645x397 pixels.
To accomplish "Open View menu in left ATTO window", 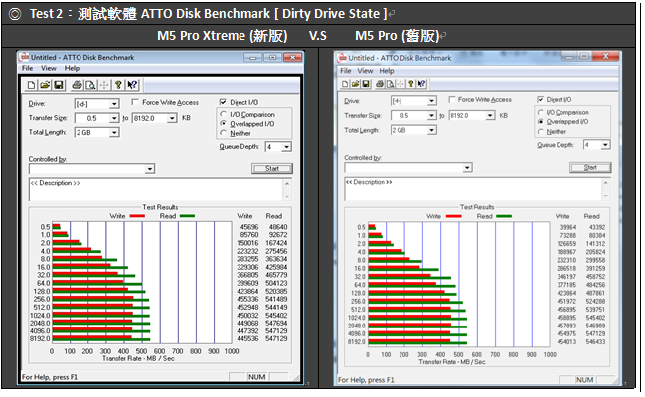I will [49, 68].
